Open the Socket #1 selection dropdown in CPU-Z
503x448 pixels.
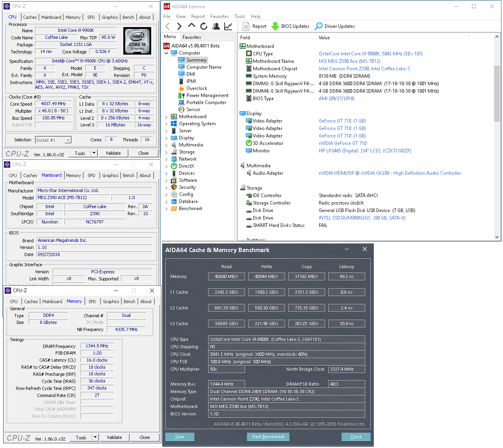tap(68, 140)
